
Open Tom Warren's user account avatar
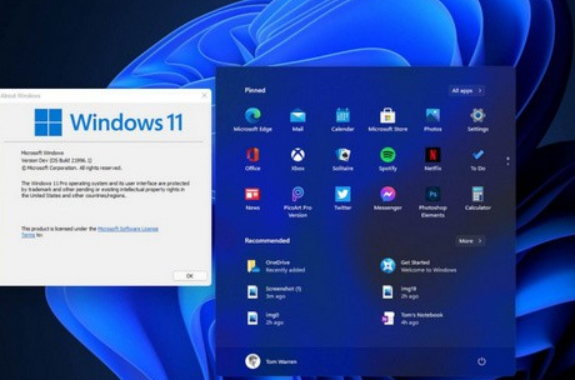[253, 361]
